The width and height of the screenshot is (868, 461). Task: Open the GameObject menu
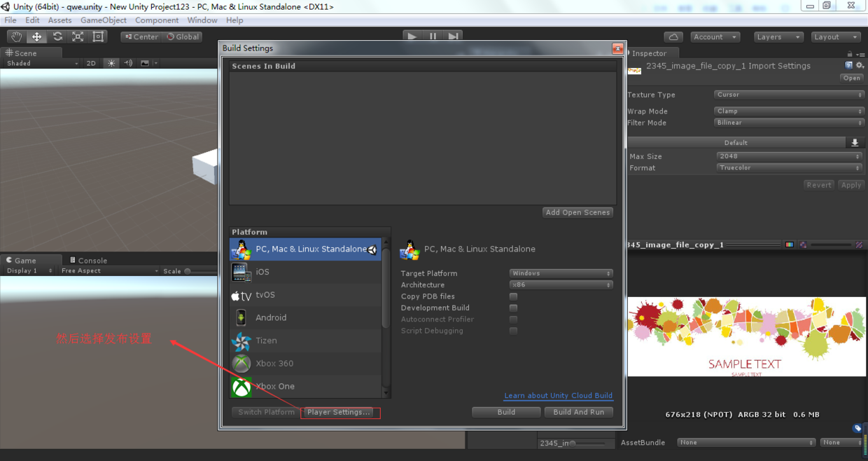pyautogui.click(x=104, y=20)
